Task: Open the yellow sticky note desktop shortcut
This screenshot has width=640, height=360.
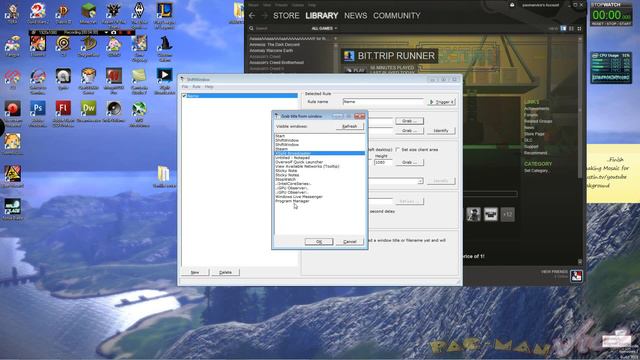Action: pyautogui.click(x=139, y=76)
